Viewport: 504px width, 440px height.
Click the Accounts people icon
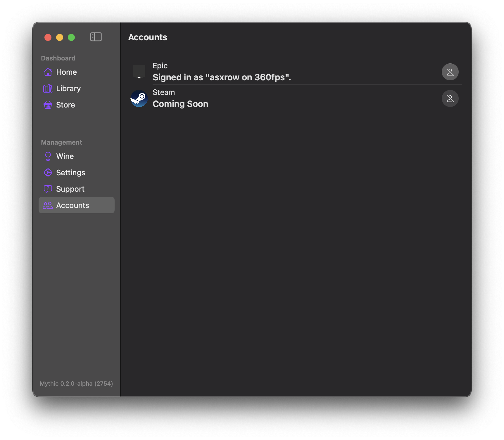[48, 205]
